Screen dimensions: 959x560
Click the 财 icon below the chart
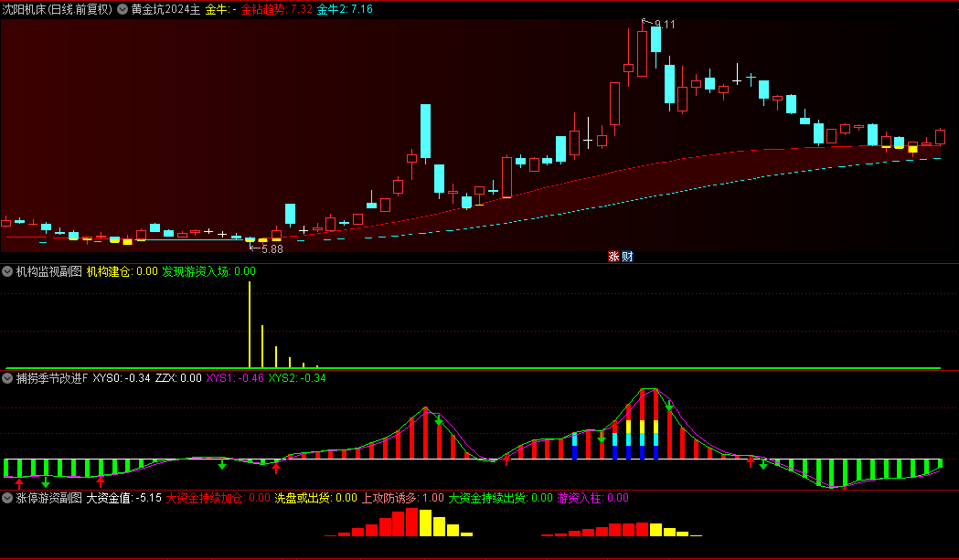627,257
